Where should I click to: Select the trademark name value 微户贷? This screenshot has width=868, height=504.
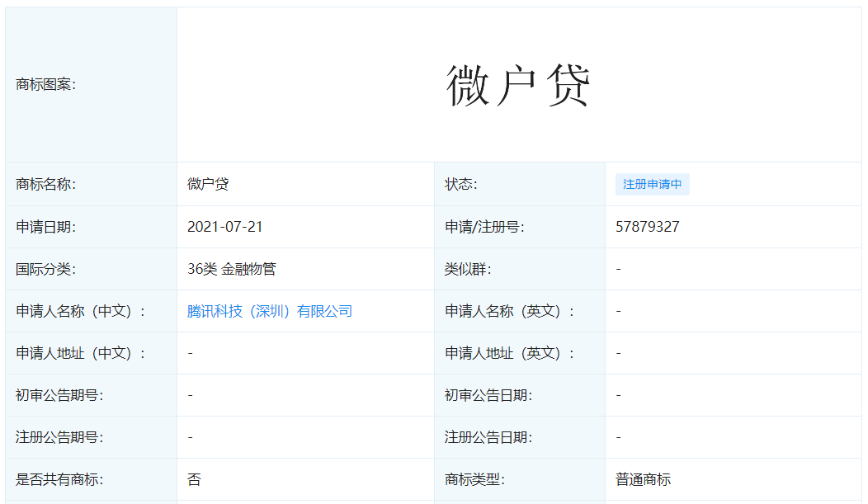click(x=208, y=184)
